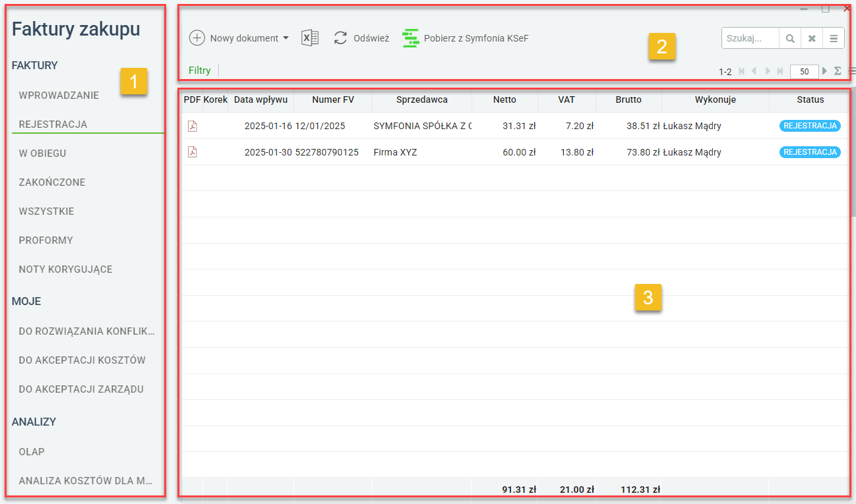
Task: Open ZAKOŃCZONE in the sidebar
Action: click(x=52, y=182)
